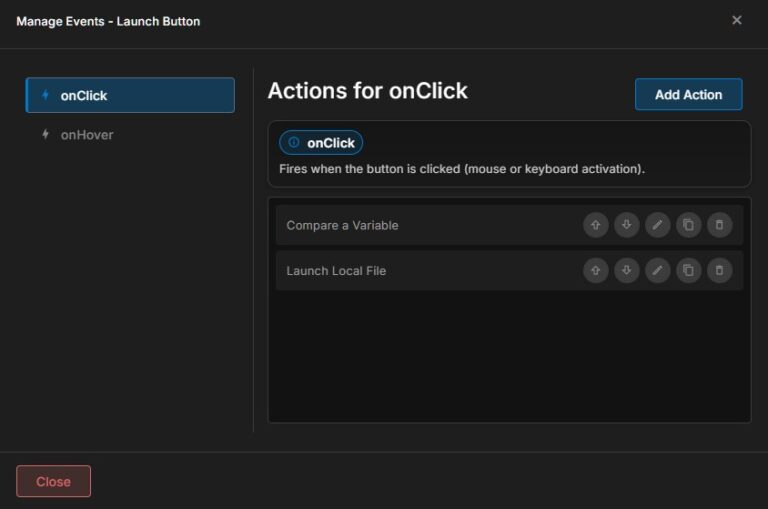Image resolution: width=768 pixels, height=509 pixels.
Task: Move Launch Local File action down
Action: [x=626, y=270]
